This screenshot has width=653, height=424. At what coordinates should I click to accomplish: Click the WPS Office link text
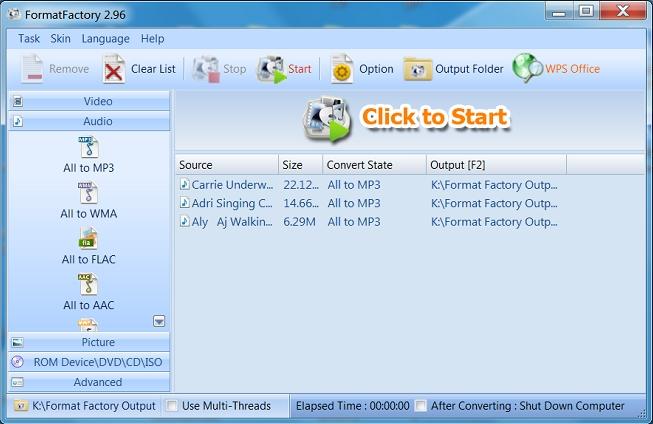coord(573,69)
